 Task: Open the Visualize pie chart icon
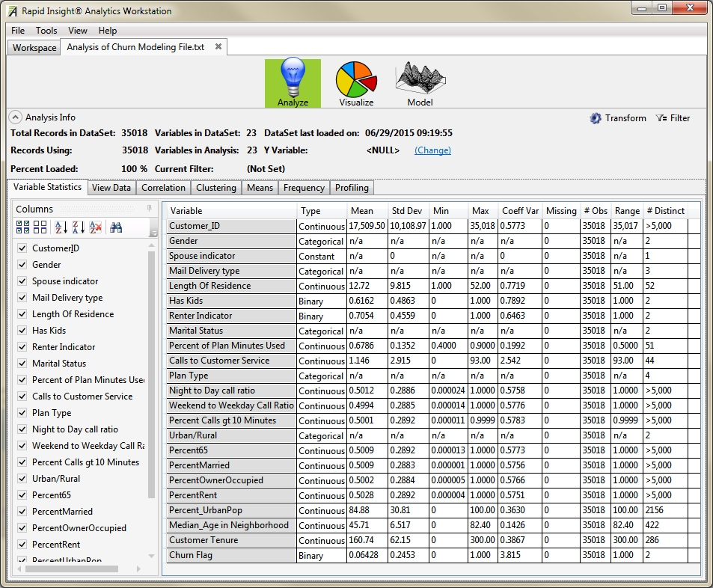point(356,83)
